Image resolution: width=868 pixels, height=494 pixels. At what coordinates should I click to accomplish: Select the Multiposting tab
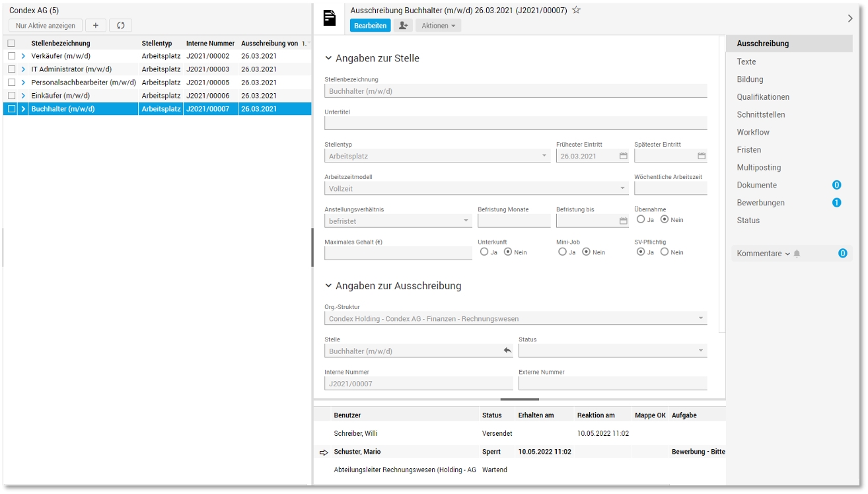tap(759, 168)
